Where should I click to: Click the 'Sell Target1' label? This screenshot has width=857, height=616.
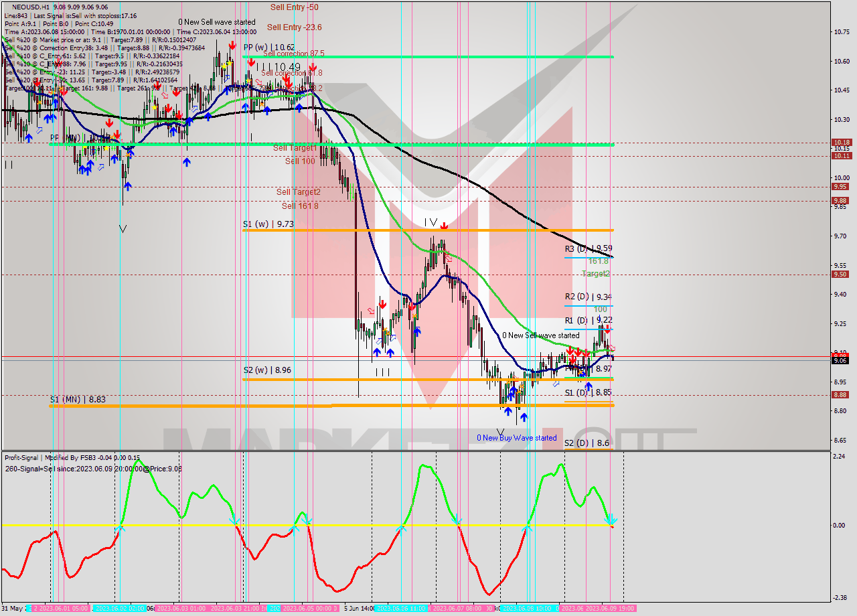tap(295, 147)
